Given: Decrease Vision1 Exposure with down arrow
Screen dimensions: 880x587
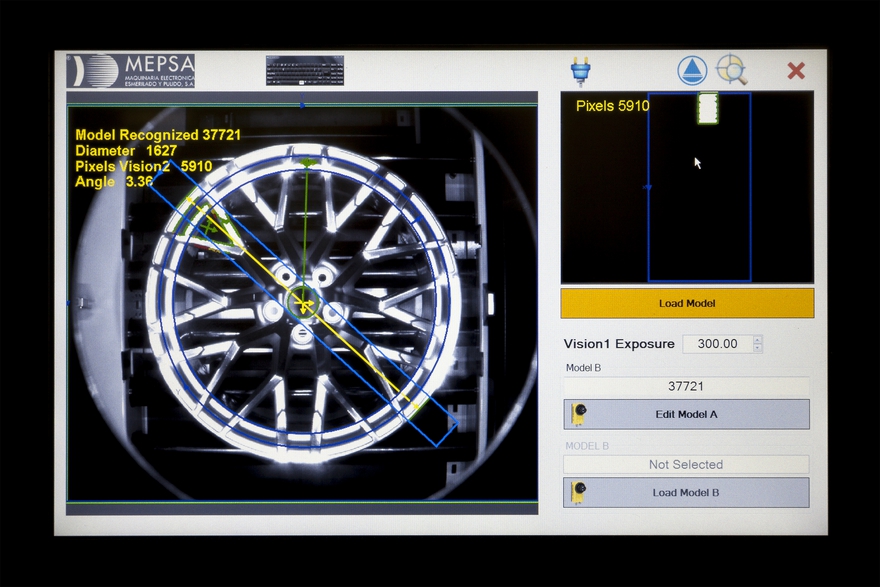Looking at the screenshot, I should (757, 348).
